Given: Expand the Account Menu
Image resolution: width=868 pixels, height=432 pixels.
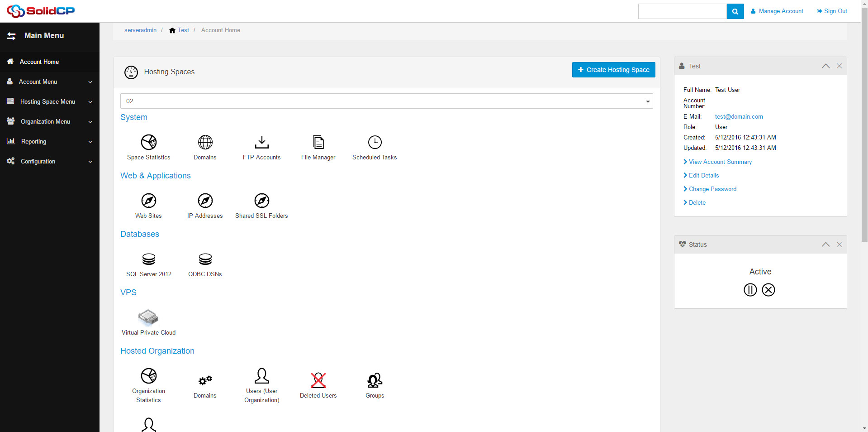Looking at the screenshot, I should click(50, 82).
